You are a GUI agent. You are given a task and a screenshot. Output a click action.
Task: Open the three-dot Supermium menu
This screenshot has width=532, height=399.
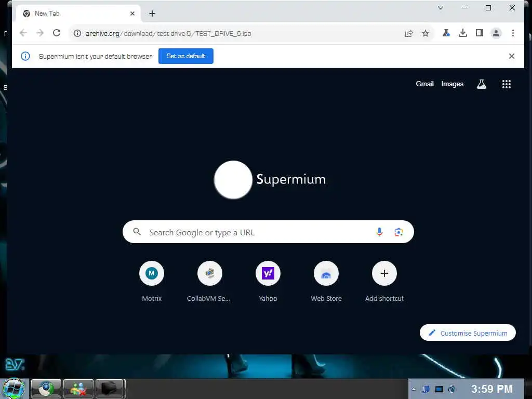point(513,33)
